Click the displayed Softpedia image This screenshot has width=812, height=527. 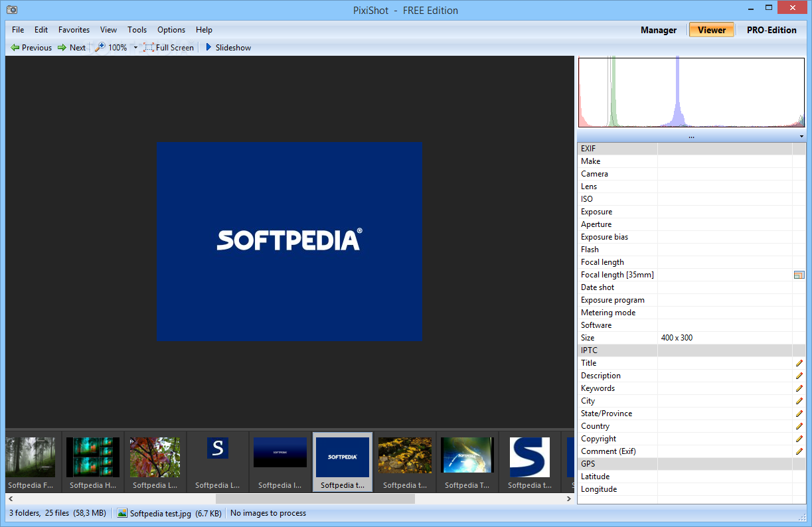(289, 241)
